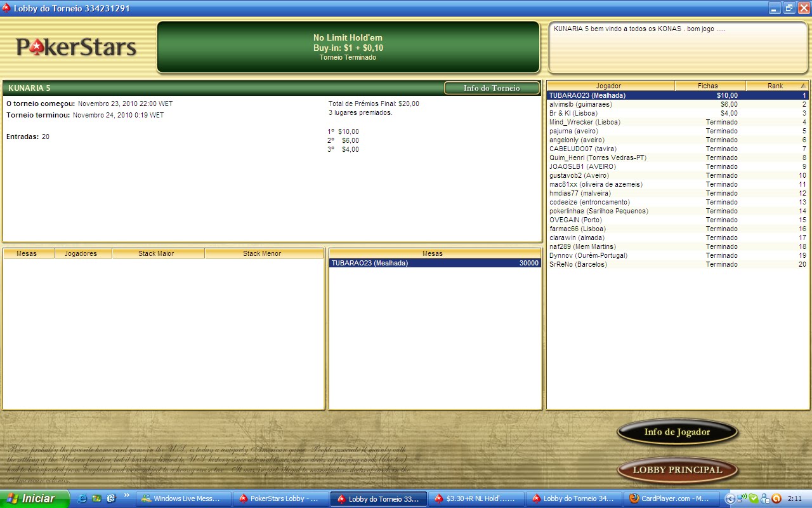The height and width of the screenshot is (508, 812).
Task: Select player farmac66 (Lisboa)
Action: pyautogui.click(x=678, y=229)
